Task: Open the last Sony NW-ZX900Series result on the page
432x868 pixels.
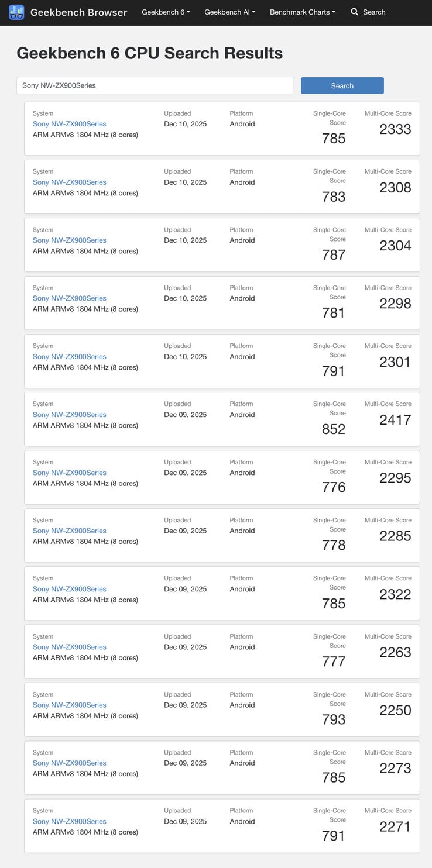Action: (x=69, y=821)
